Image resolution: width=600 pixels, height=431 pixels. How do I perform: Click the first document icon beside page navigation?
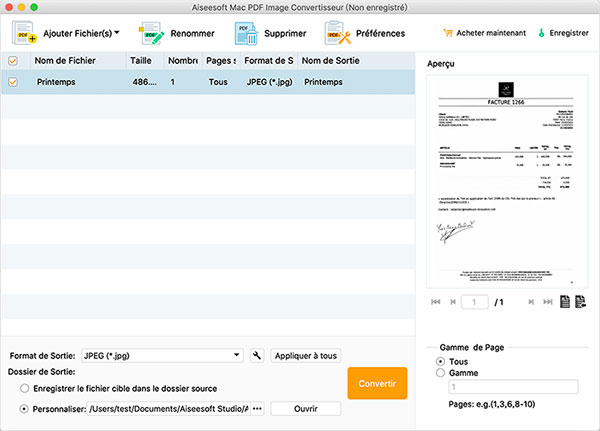pyautogui.click(x=565, y=302)
